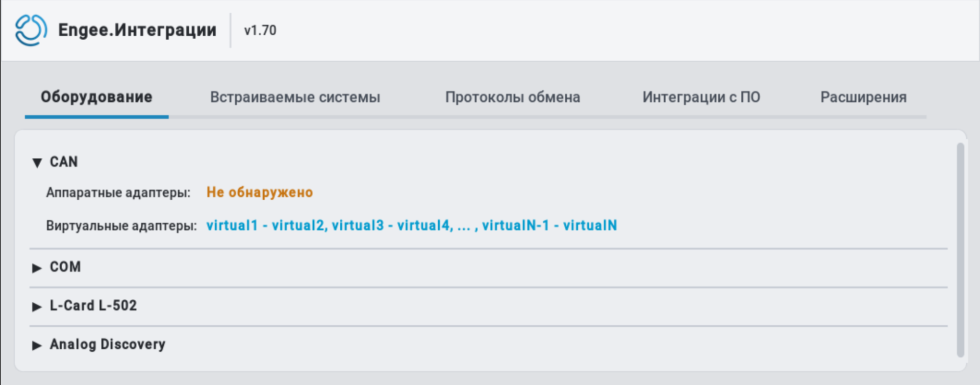
Task: Open the Протоколы обмена tab
Action: (x=513, y=97)
